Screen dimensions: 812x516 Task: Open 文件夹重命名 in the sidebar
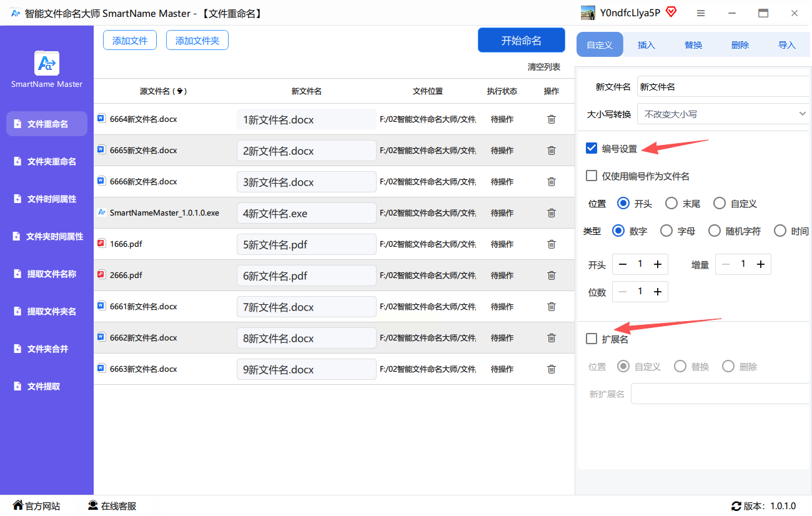pos(50,161)
